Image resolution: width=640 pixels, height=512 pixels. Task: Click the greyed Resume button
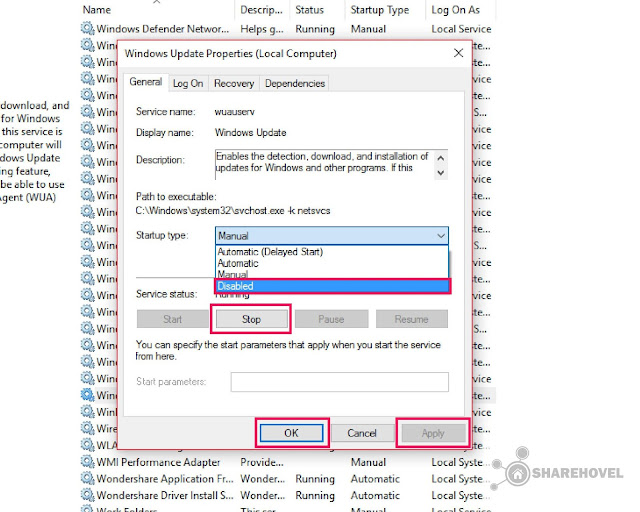coord(411,319)
